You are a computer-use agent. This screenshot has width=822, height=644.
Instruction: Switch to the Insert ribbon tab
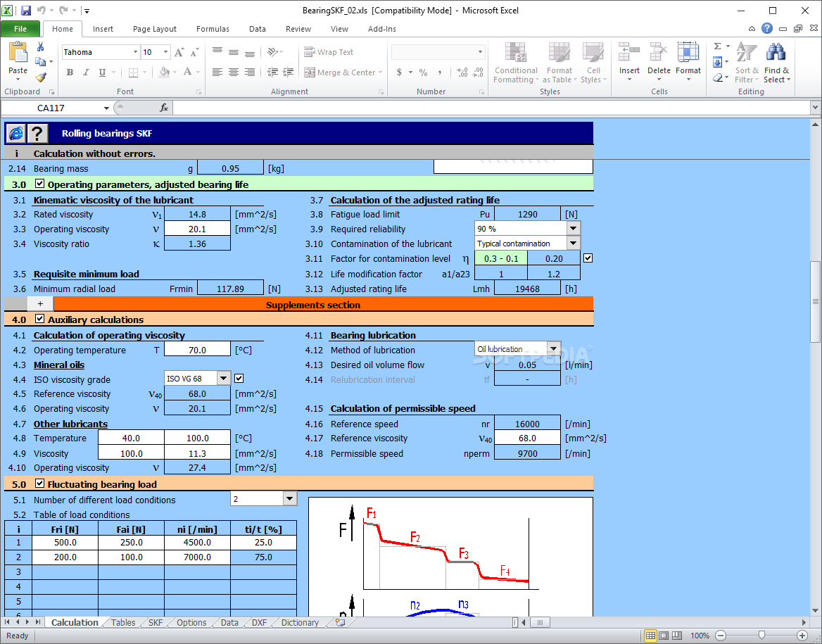[x=103, y=29]
